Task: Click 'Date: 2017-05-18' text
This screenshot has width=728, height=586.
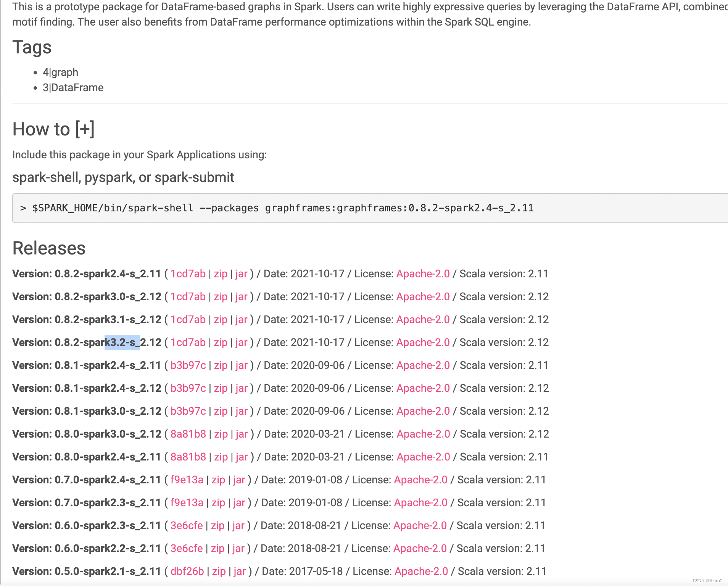Action: pos(302,572)
